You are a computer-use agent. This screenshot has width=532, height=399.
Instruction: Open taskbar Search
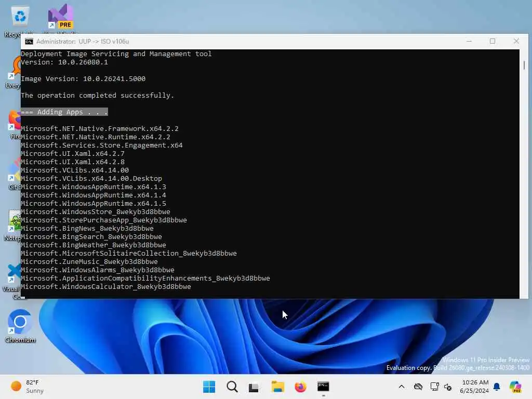tap(232, 387)
